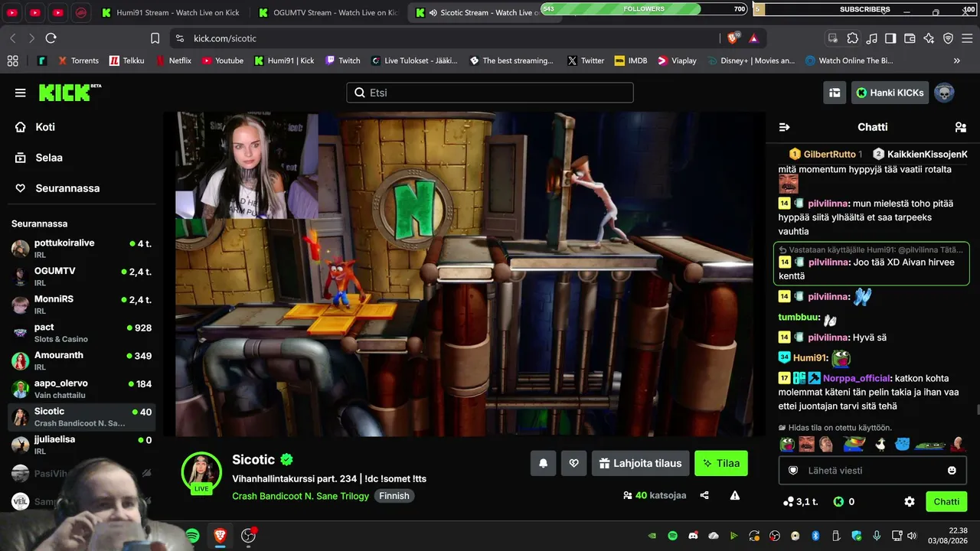This screenshot has width=980, height=551.
Task: Open Brave Shields lion icon
Action: coord(733,38)
